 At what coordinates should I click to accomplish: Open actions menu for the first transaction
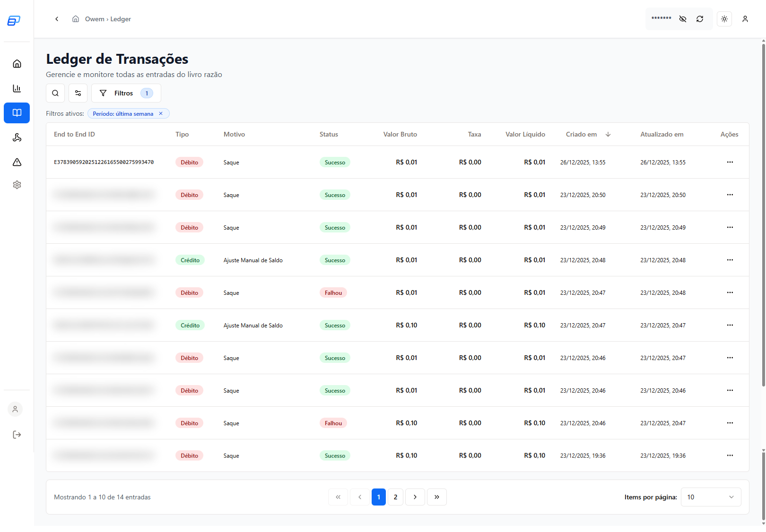730,162
